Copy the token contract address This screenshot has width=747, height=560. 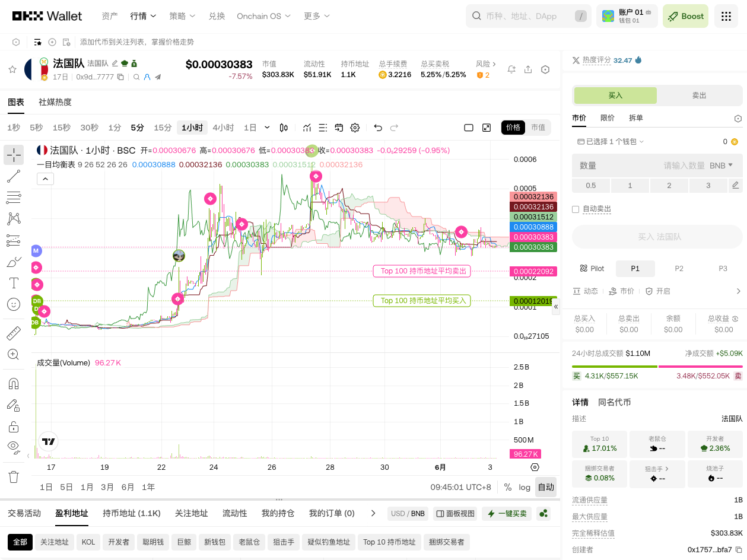pos(120,77)
